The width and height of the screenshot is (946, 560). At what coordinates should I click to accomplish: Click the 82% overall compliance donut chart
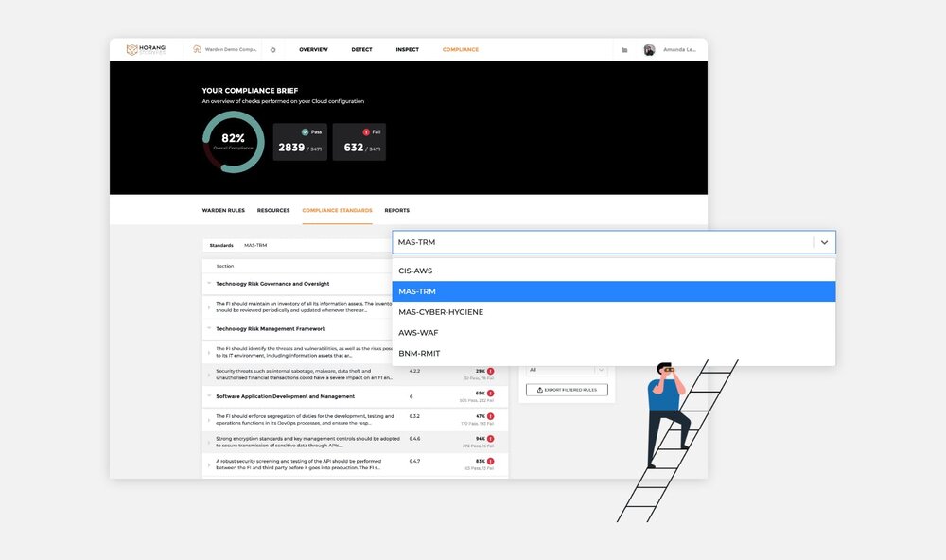point(232,140)
